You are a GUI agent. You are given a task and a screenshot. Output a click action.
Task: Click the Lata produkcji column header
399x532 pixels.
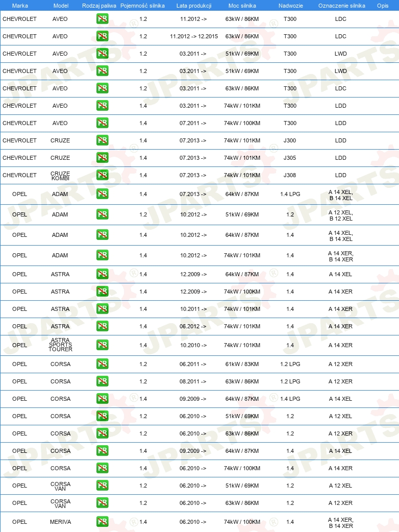194,6
